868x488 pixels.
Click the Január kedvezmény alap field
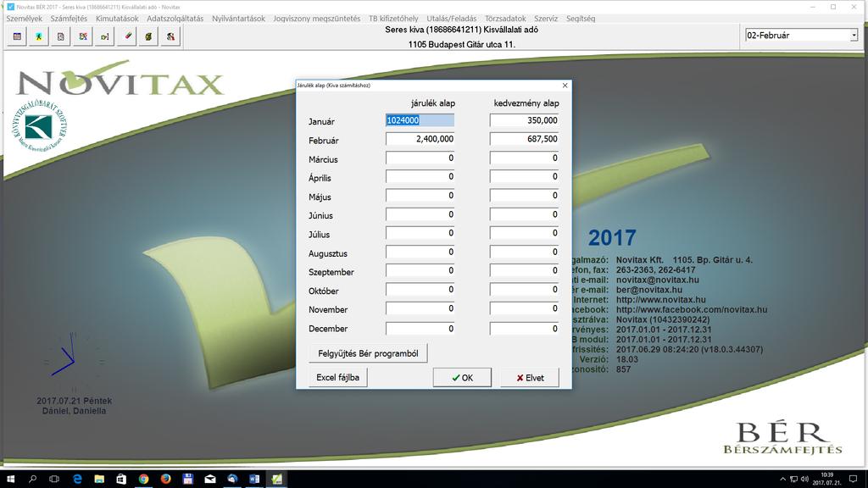coord(524,120)
